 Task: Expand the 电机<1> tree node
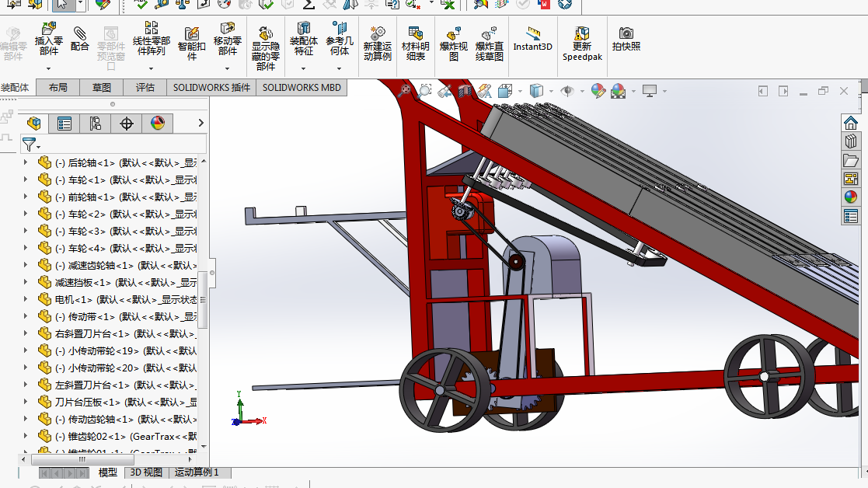26,299
